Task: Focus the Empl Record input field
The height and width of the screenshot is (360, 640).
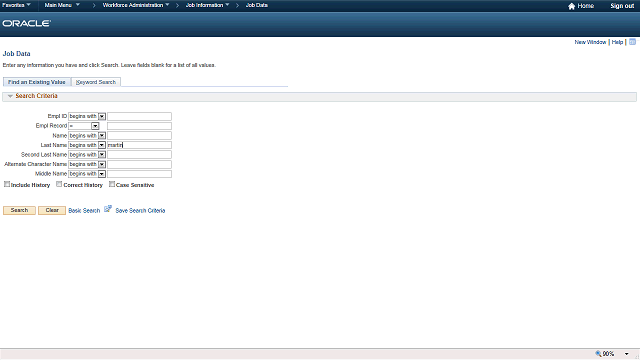Action: tap(139, 126)
